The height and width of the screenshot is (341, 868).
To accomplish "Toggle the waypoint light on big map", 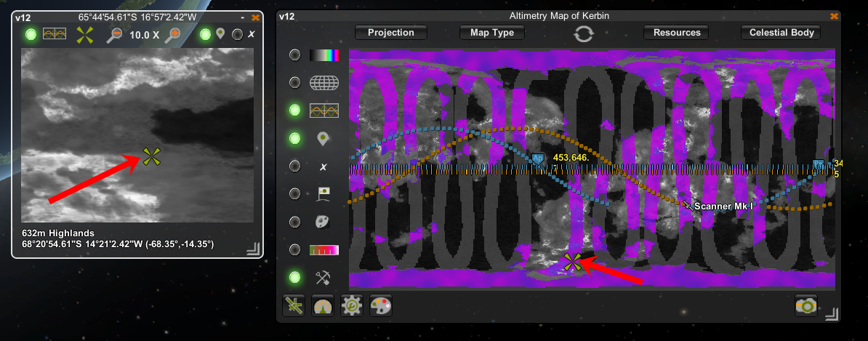I will (295, 138).
